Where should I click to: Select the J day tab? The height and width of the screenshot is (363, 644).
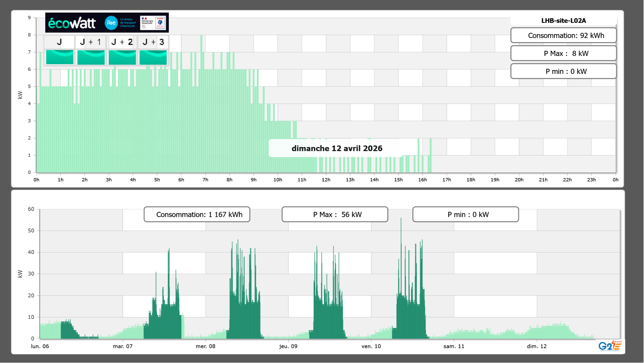[x=59, y=42]
